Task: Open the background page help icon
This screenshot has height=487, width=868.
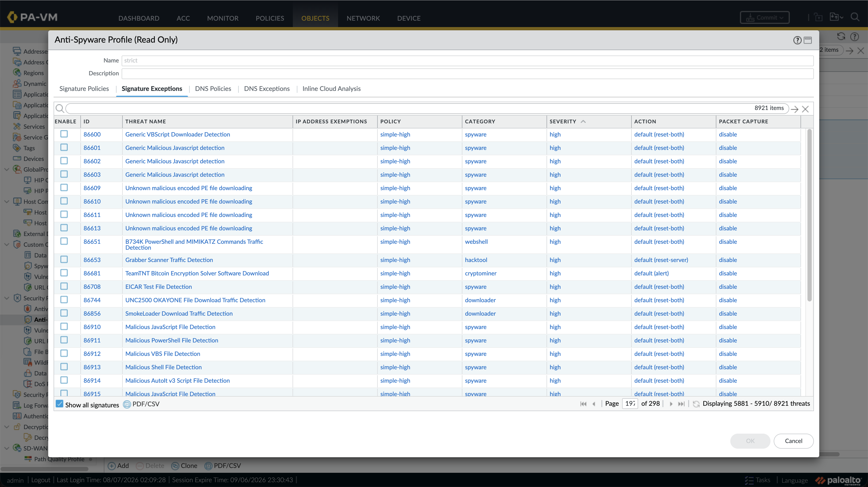Action: point(855,36)
